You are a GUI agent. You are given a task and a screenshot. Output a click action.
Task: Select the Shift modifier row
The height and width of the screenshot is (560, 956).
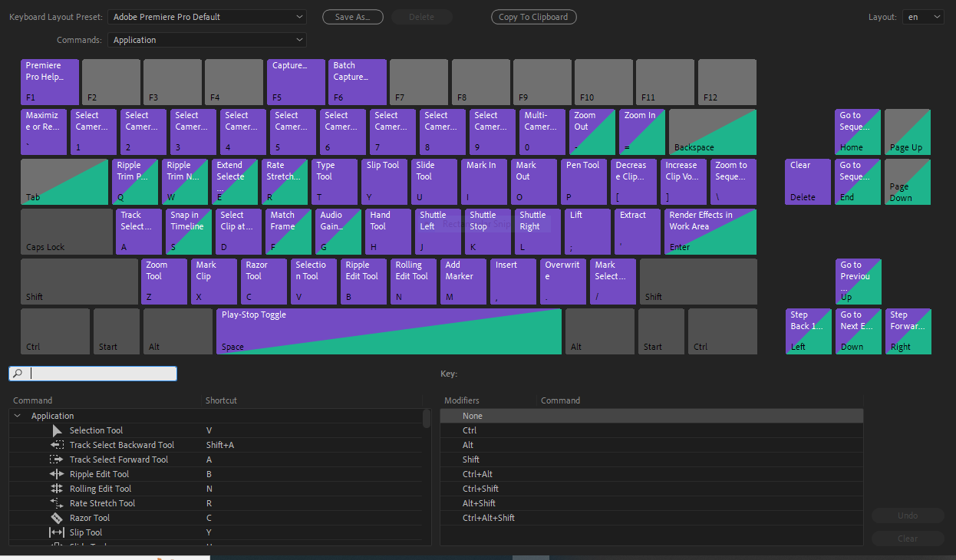[651, 460]
